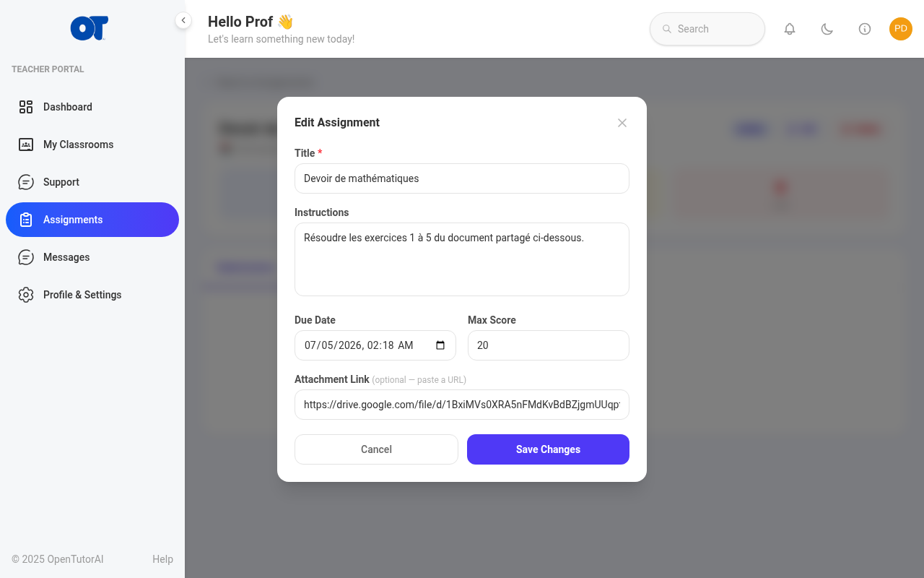Open notifications bell

tap(790, 29)
